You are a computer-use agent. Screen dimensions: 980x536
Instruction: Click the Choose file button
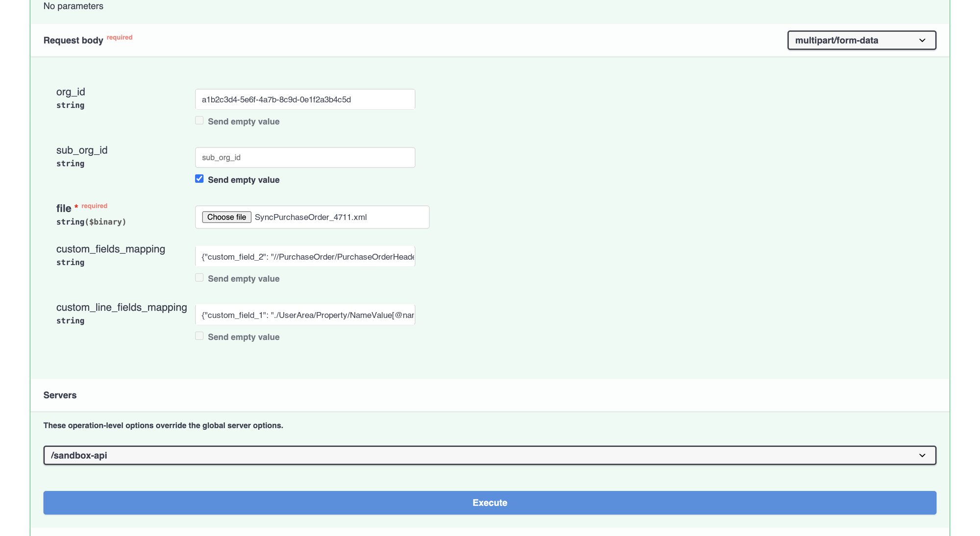[x=226, y=217]
